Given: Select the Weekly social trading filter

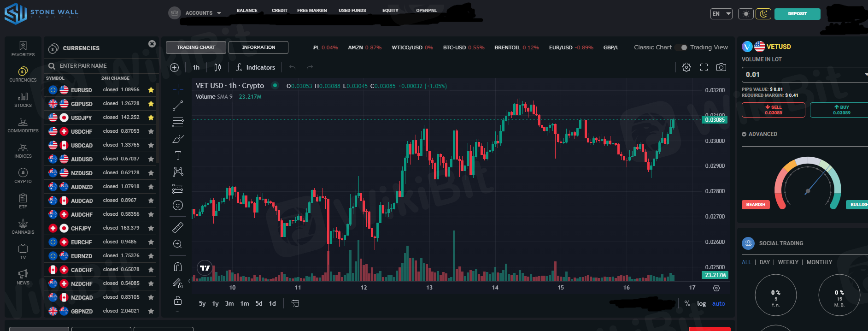Looking at the screenshot, I should (x=788, y=262).
